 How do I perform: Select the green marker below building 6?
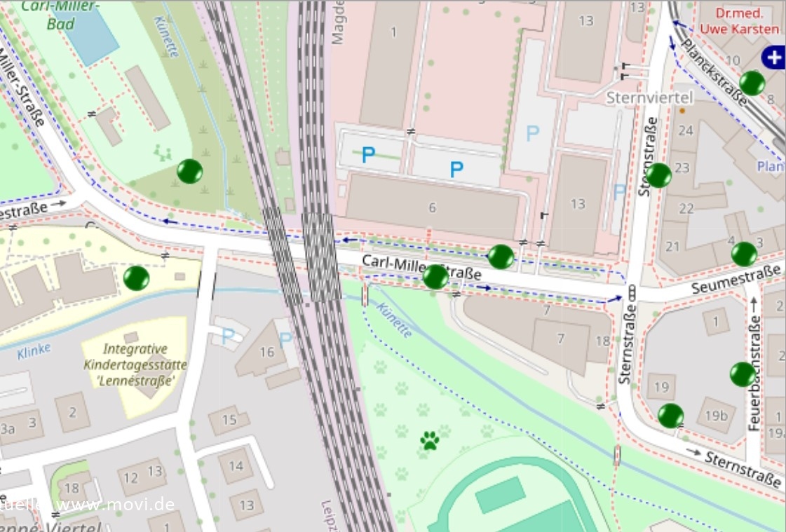click(501, 257)
